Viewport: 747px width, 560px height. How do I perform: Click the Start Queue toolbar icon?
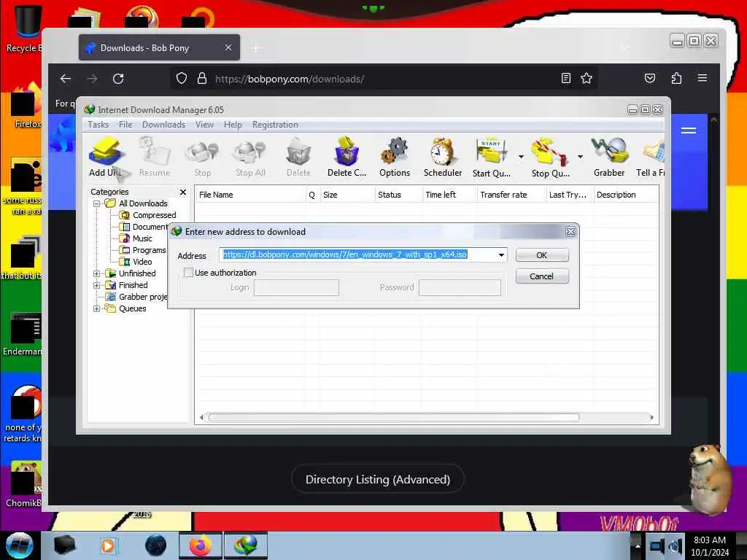tap(491, 157)
